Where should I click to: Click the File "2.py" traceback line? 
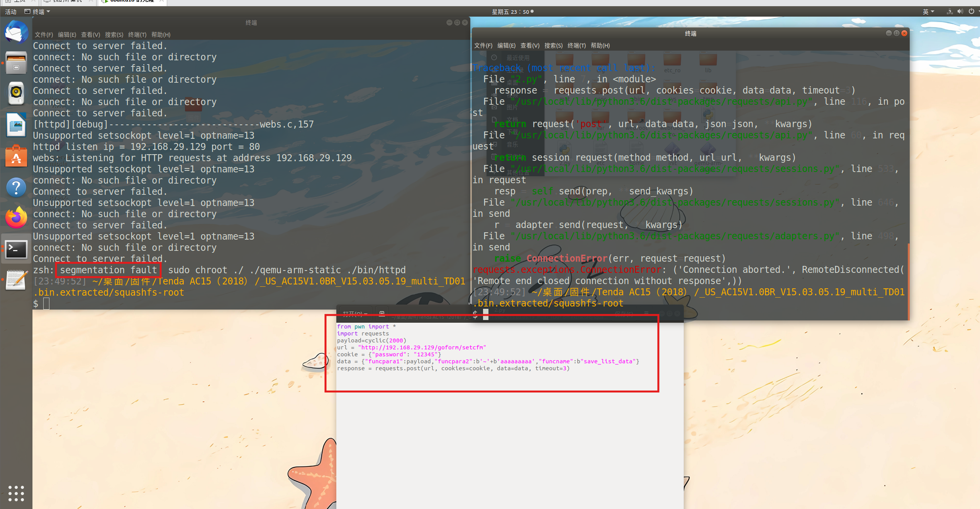[570, 79]
